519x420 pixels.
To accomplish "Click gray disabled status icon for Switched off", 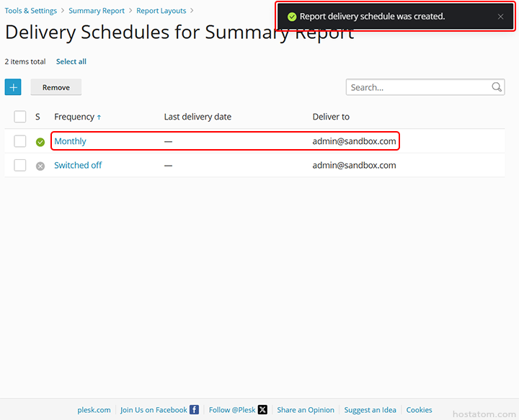I will tap(40, 166).
